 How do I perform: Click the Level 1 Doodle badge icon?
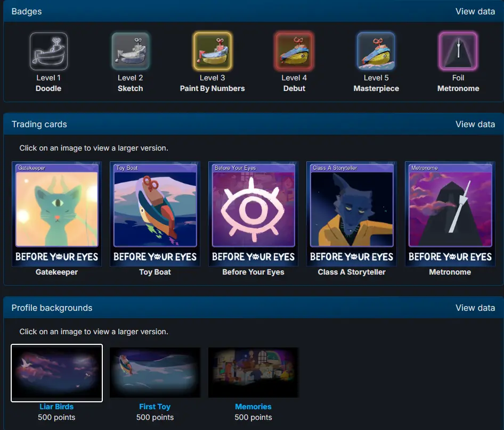coord(48,52)
